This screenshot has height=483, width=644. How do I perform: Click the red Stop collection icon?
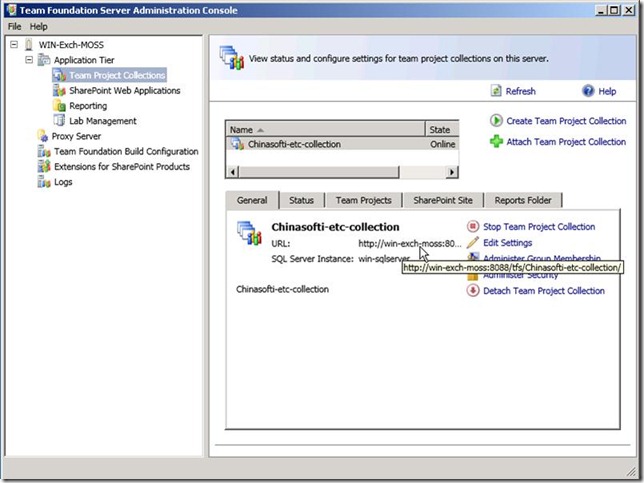pyautogui.click(x=473, y=226)
